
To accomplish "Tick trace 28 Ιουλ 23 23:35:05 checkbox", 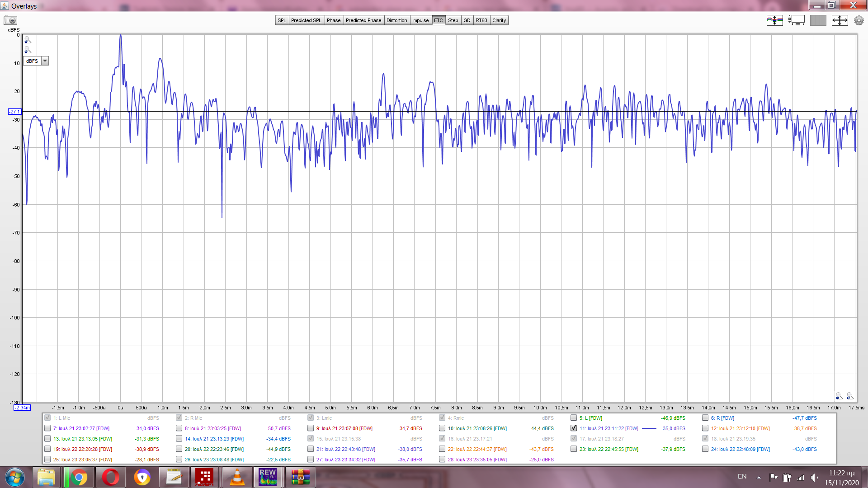I will coord(442,460).
